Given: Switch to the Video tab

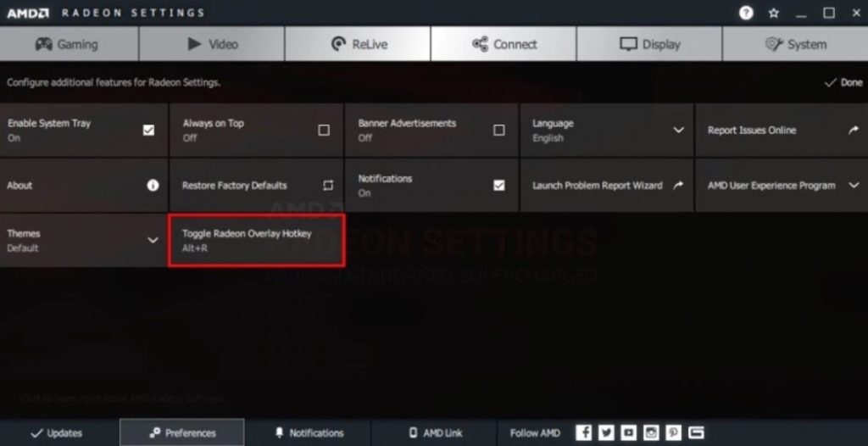Looking at the screenshot, I should click(x=212, y=44).
